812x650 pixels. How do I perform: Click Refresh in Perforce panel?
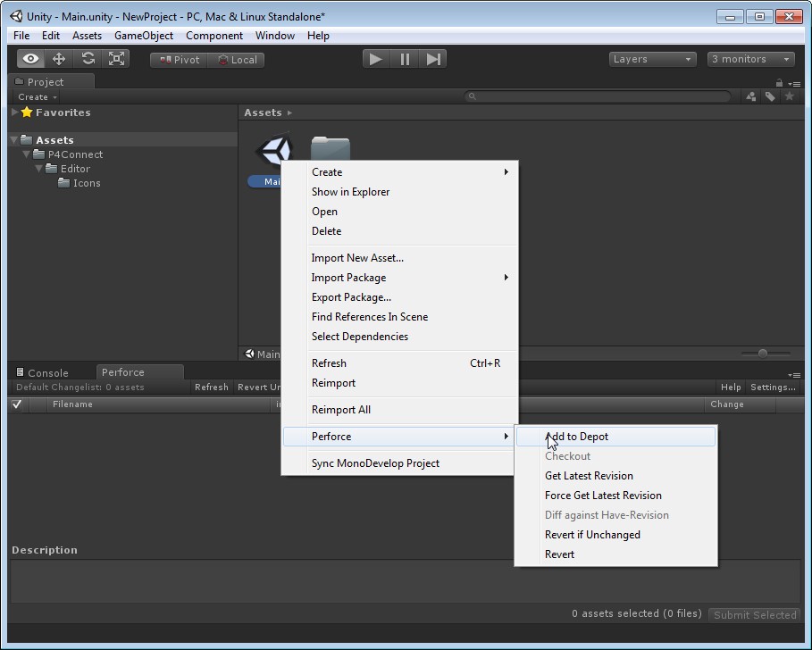click(212, 387)
